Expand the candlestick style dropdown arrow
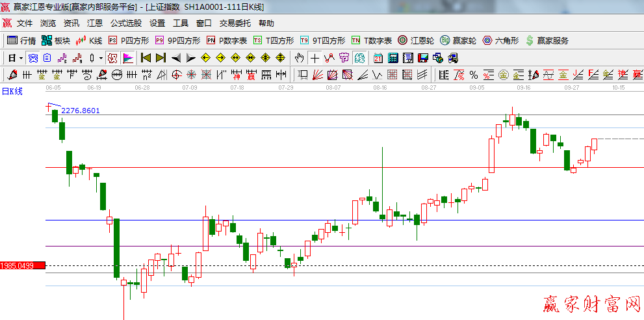 [101, 58]
